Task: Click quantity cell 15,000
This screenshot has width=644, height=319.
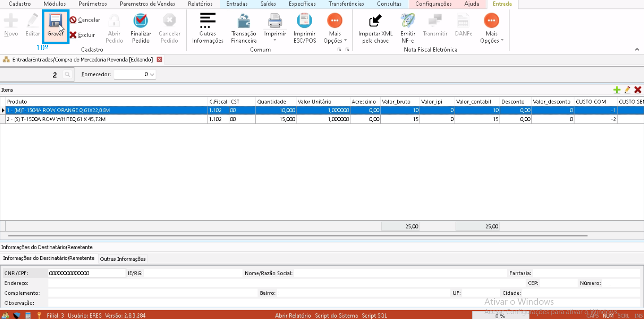Action: pos(276,119)
